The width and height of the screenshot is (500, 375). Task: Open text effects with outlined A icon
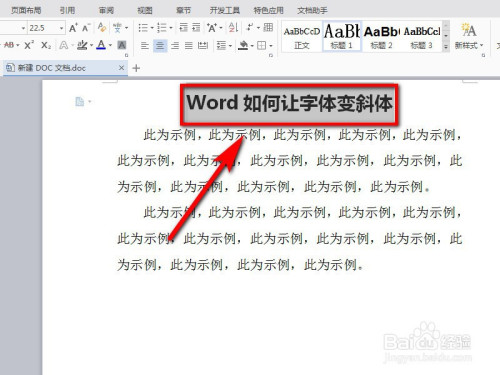pyautogui.click(x=63, y=45)
